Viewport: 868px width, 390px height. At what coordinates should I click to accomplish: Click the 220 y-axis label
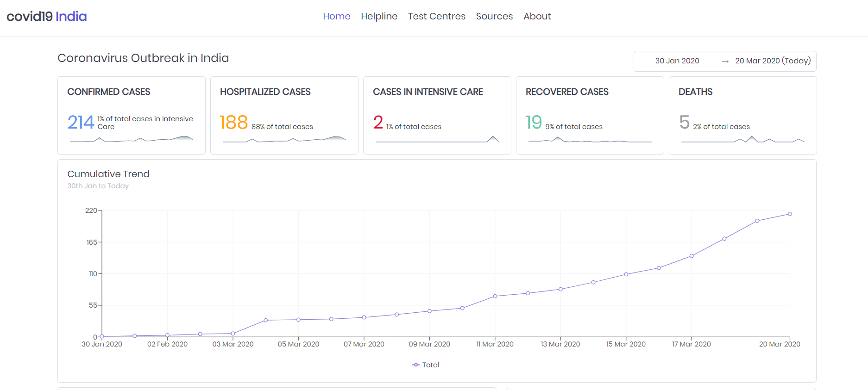91,210
